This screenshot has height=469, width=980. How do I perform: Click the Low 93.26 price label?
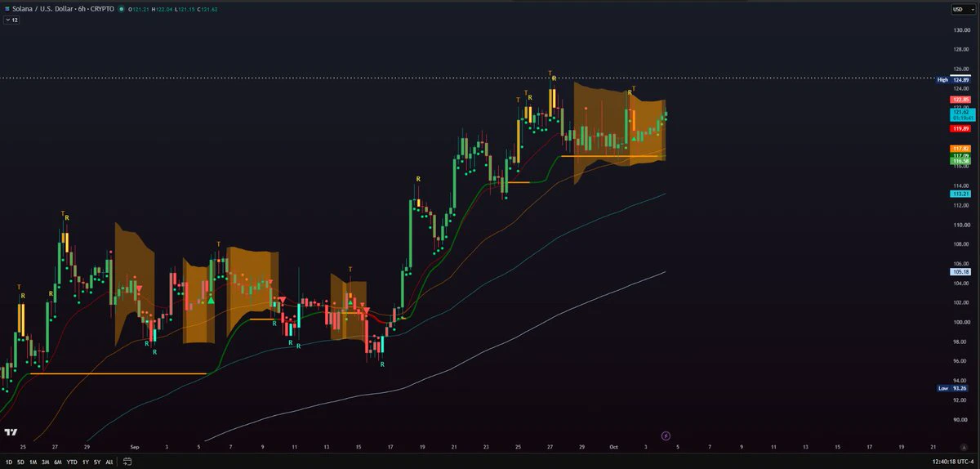tap(953, 388)
